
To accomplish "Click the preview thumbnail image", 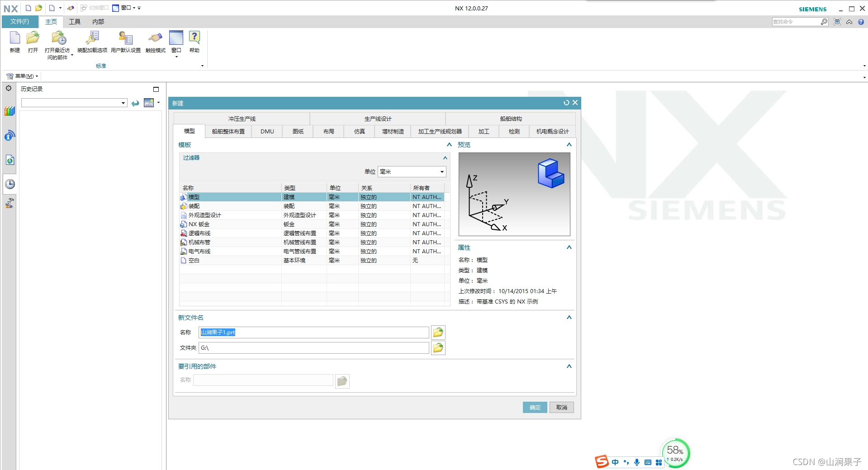I will 514,194.
